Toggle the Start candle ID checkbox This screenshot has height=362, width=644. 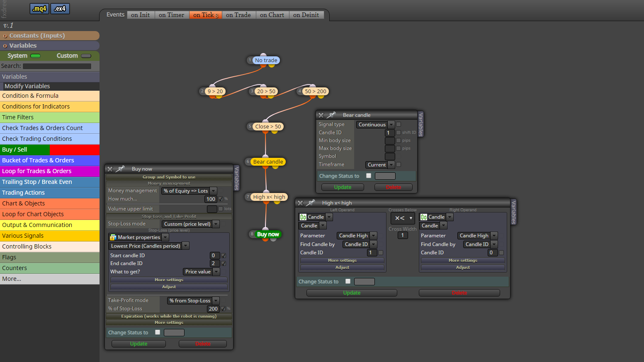point(224,256)
